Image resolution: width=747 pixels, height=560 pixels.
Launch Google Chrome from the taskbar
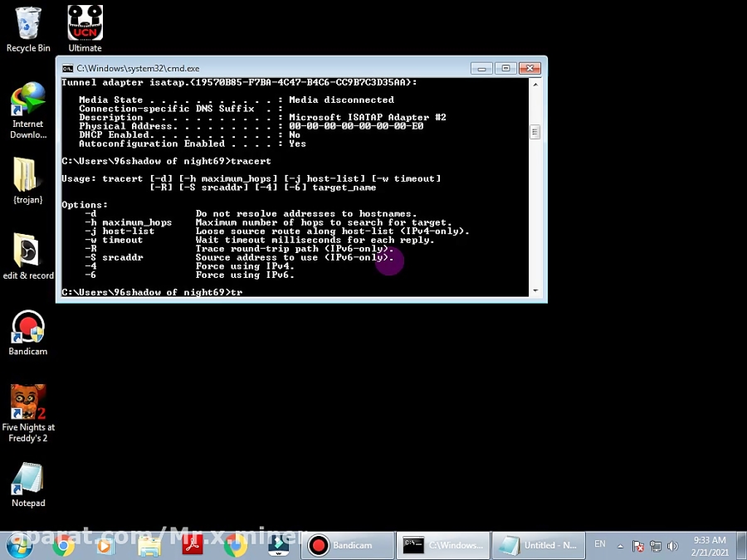(x=63, y=545)
